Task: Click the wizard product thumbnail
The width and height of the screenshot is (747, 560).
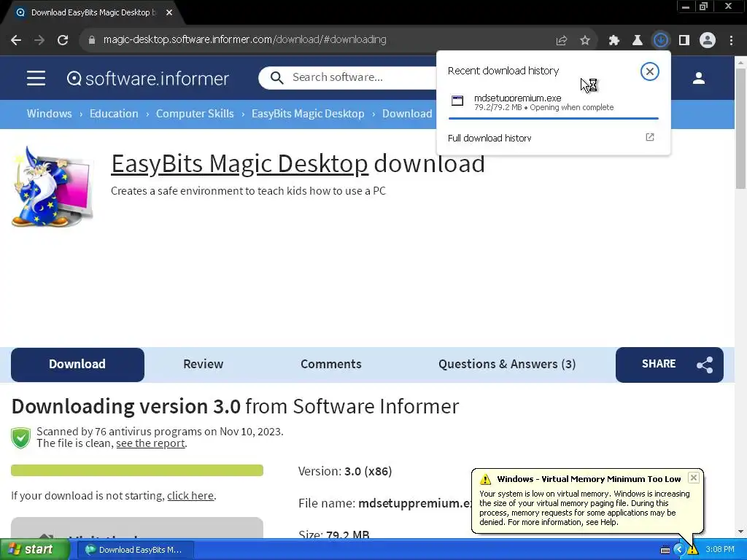Action: pyautogui.click(x=53, y=187)
